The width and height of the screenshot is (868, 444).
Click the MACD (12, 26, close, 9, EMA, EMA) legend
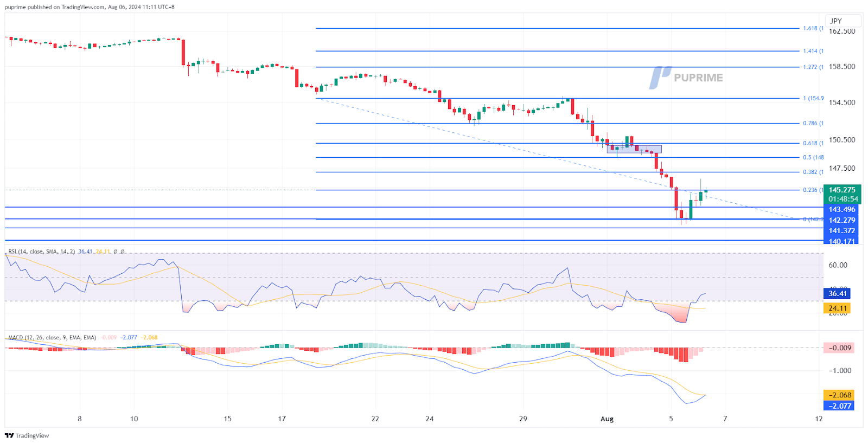52,337
